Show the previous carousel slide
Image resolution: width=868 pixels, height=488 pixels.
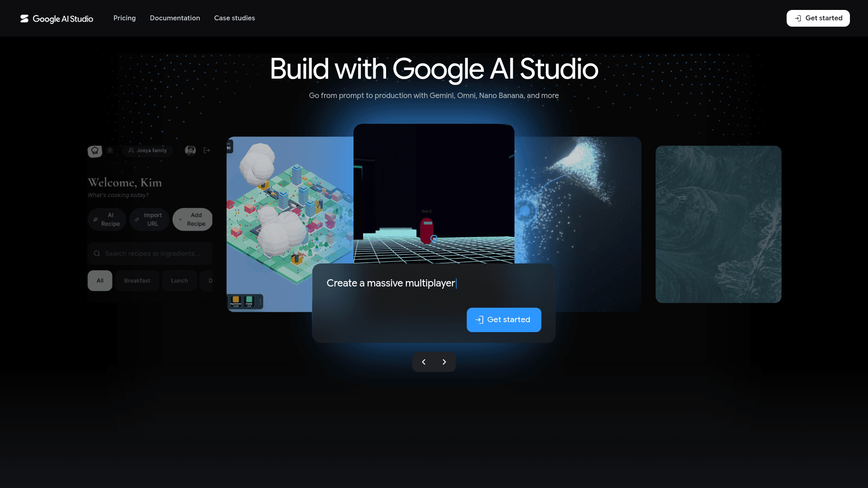click(x=424, y=362)
